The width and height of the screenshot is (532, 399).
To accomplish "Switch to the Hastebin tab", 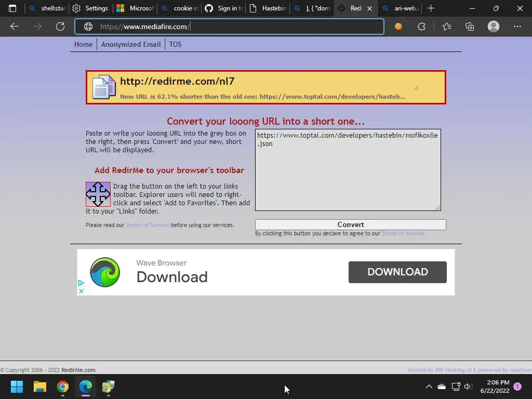I will 268,8.
